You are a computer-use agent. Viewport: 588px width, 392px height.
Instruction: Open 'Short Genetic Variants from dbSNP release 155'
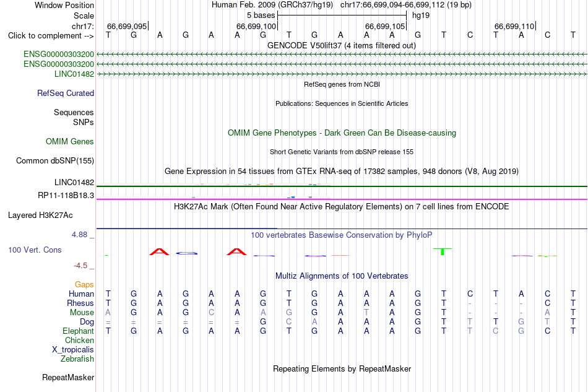coord(342,152)
